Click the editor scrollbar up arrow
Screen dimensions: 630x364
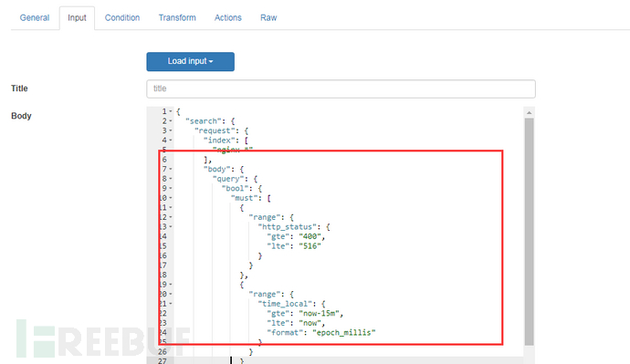[530, 113]
